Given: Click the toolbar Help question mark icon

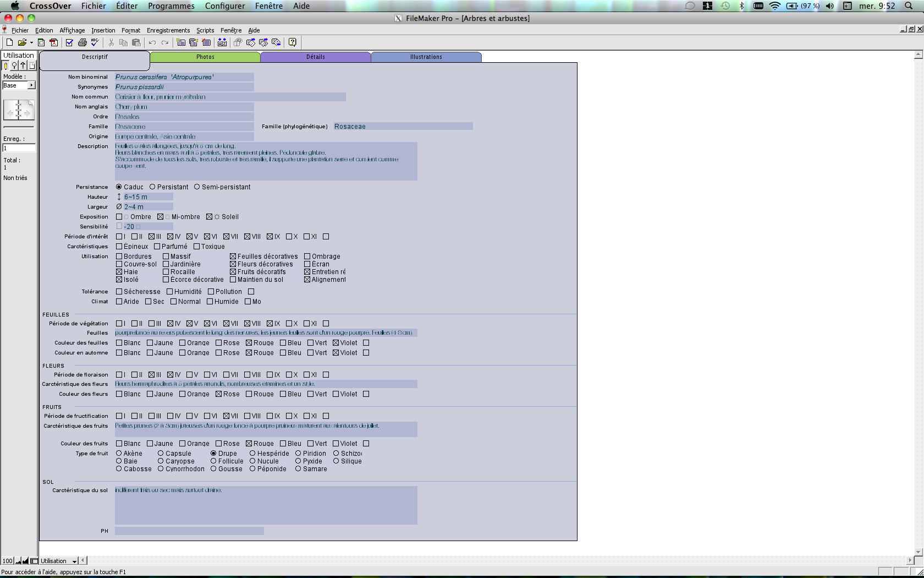Looking at the screenshot, I should [293, 42].
